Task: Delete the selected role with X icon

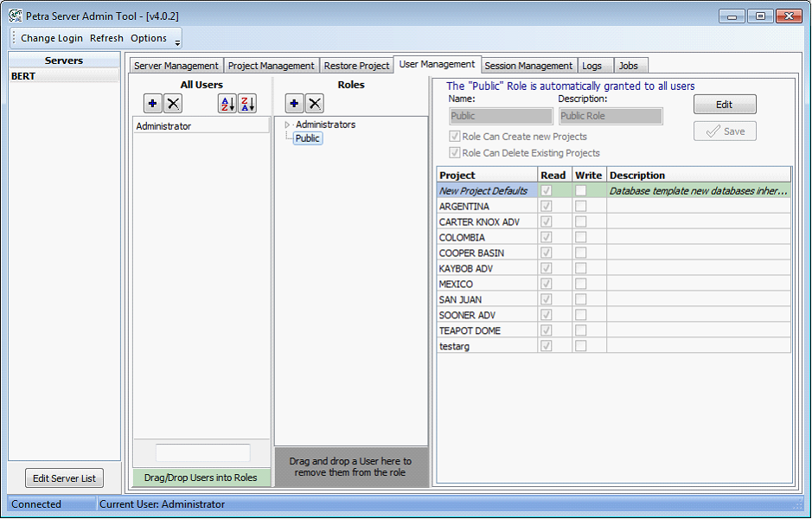Action: point(315,104)
